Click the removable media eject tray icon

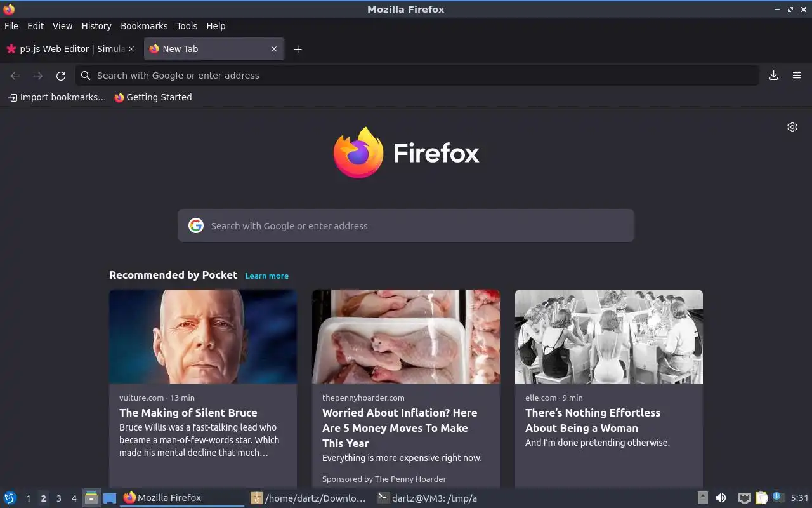coord(703,498)
